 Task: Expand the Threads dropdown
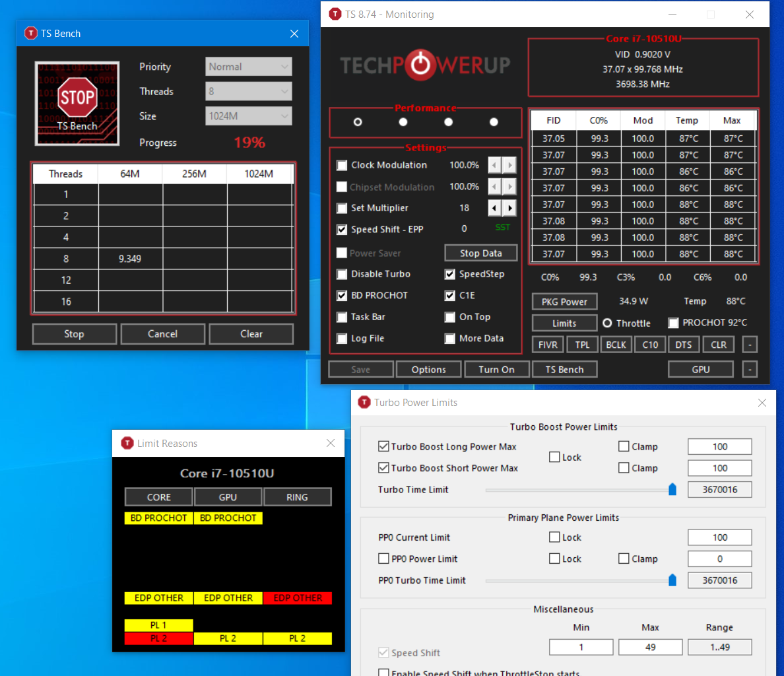tap(248, 92)
